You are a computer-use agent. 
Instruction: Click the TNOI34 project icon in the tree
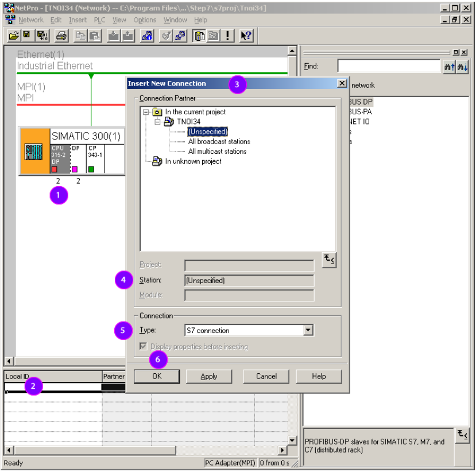point(169,122)
